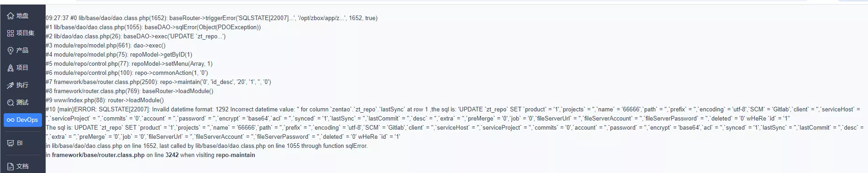Select the running figure icon for 执行
The height and width of the screenshot is (173, 868).
[x=11, y=85]
